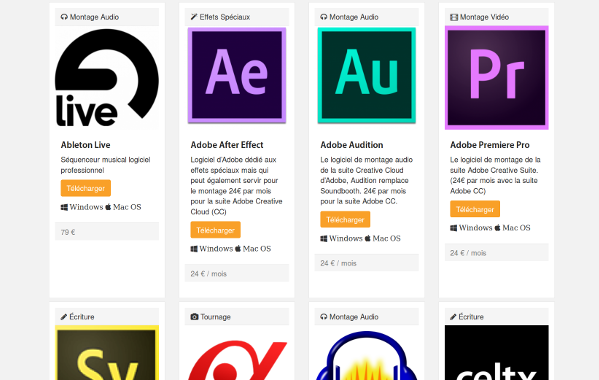Click headphones icon on Ableton Live card

pyautogui.click(x=64, y=17)
